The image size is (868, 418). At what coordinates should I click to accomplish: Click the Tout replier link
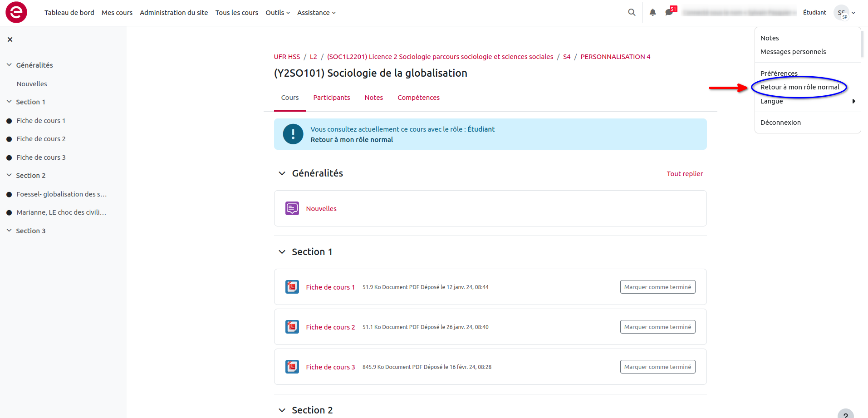click(x=684, y=174)
